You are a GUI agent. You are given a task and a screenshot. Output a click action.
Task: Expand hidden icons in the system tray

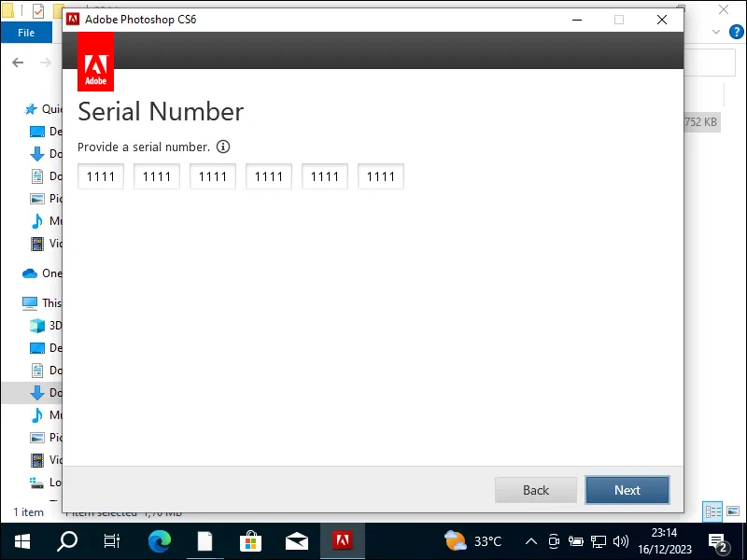pyautogui.click(x=530, y=540)
